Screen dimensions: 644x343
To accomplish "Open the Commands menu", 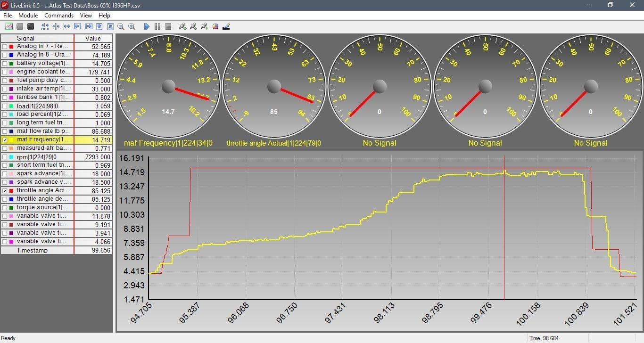I will click(x=59, y=16).
